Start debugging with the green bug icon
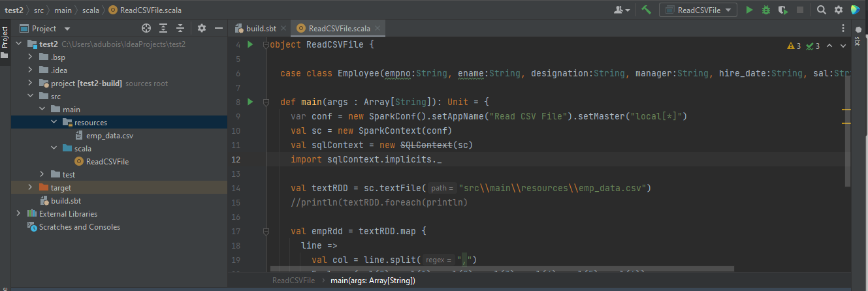The width and height of the screenshot is (868, 291). [766, 10]
